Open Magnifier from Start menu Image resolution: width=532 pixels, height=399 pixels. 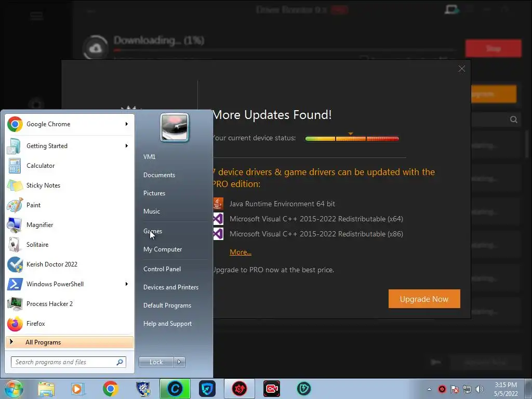[70, 224]
